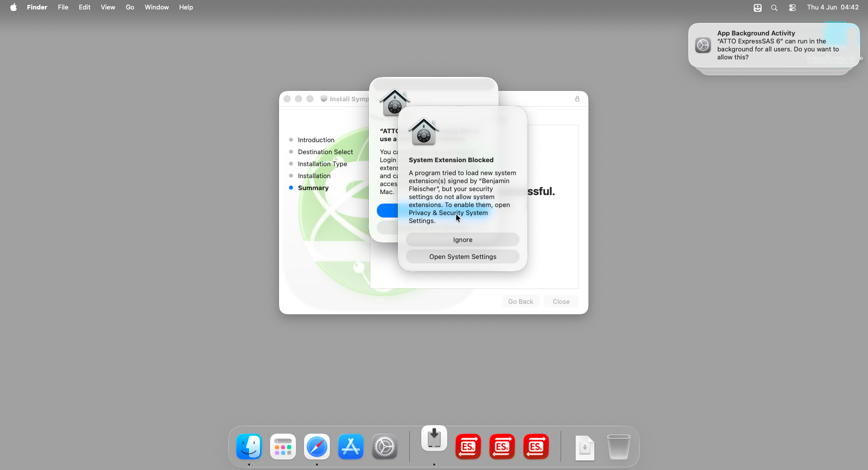Image resolution: width=868 pixels, height=470 pixels.
Task: Click the lock icon in installer title bar
Action: (x=578, y=99)
